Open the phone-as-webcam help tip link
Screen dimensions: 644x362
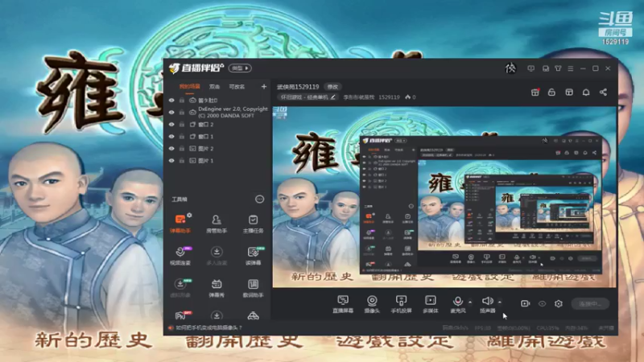click(x=208, y=327)
